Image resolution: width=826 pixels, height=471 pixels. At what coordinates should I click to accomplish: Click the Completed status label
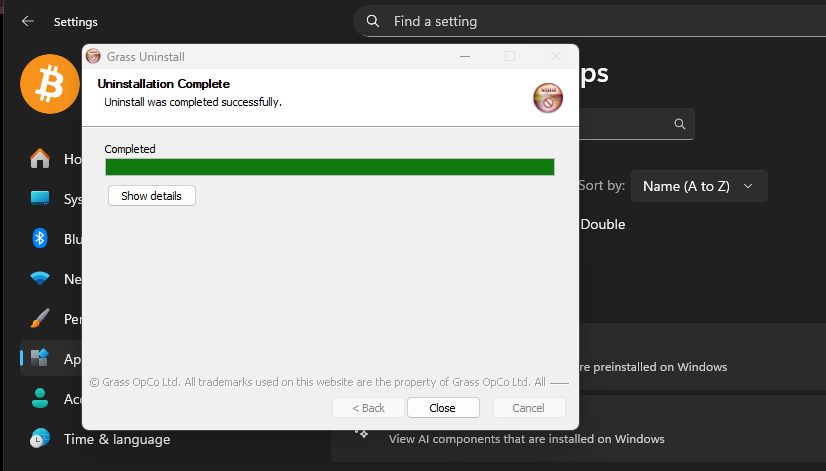pos(130,149)
